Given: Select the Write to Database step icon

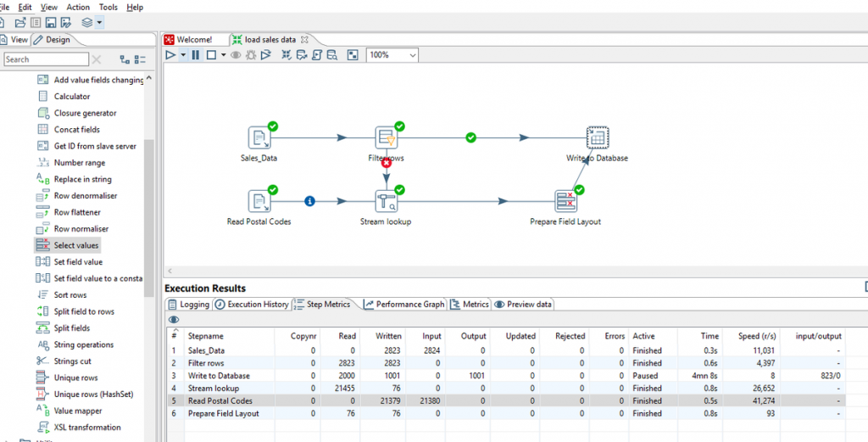Looking at the screenshot, I should coord(598,137).
